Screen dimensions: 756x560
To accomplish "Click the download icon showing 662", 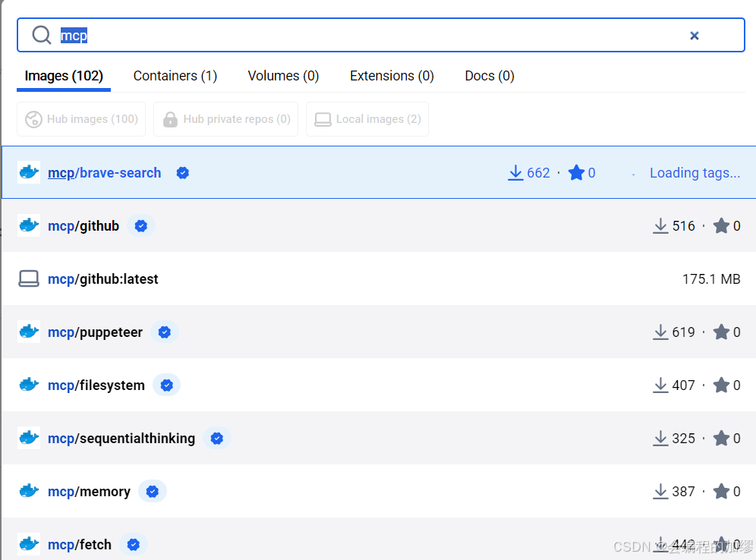I will point(515,172).
